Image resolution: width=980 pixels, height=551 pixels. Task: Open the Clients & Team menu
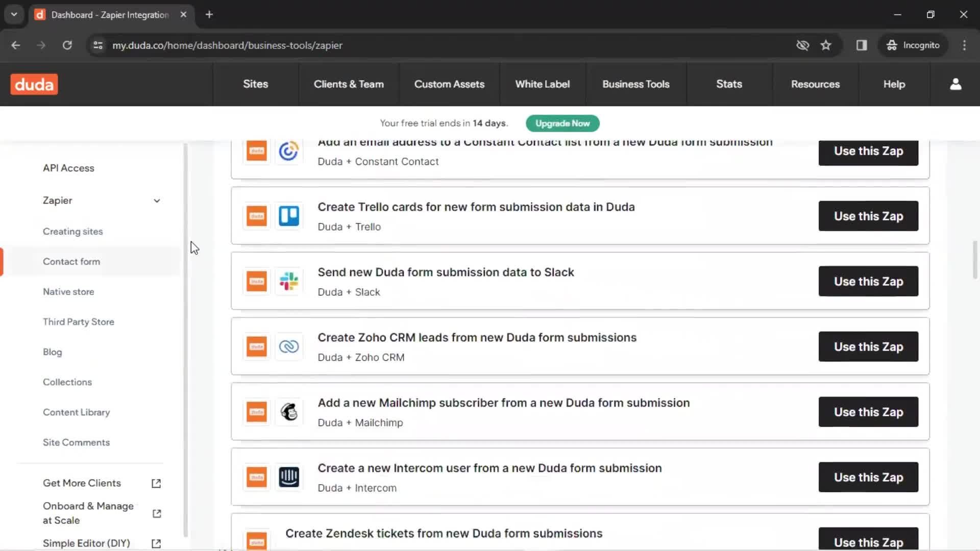pyautogui.click(x=349, y=84)
